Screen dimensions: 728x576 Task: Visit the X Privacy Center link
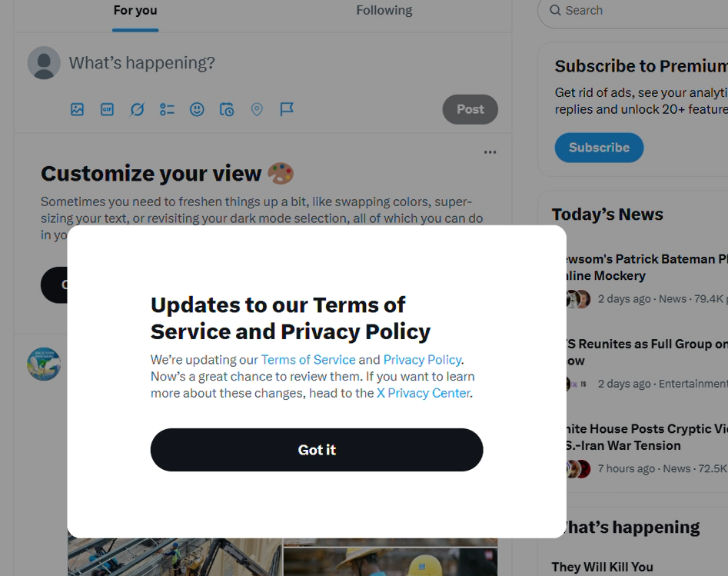[x=423, y=393]
